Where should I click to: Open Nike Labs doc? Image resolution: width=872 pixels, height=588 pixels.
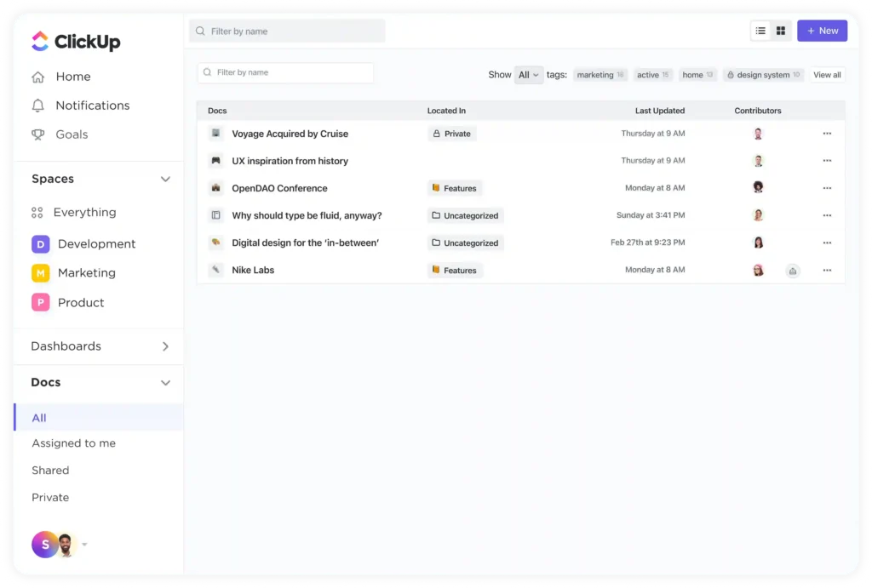coord(252,270)
